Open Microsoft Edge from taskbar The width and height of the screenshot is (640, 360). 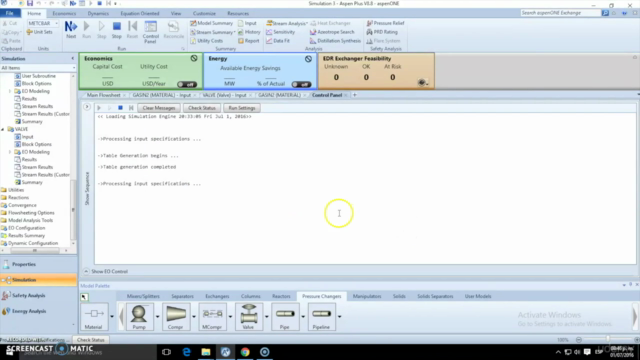point(186,352)
